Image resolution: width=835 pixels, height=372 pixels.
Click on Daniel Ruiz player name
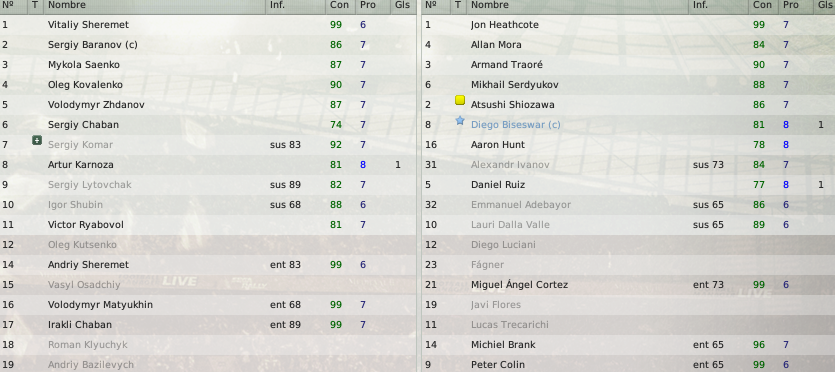click(x=498, y=185)
